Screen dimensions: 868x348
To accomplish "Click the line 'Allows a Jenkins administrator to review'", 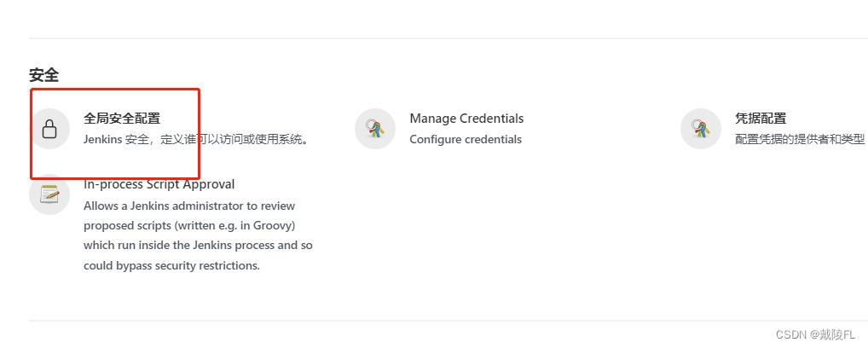I will coord(193,206).
